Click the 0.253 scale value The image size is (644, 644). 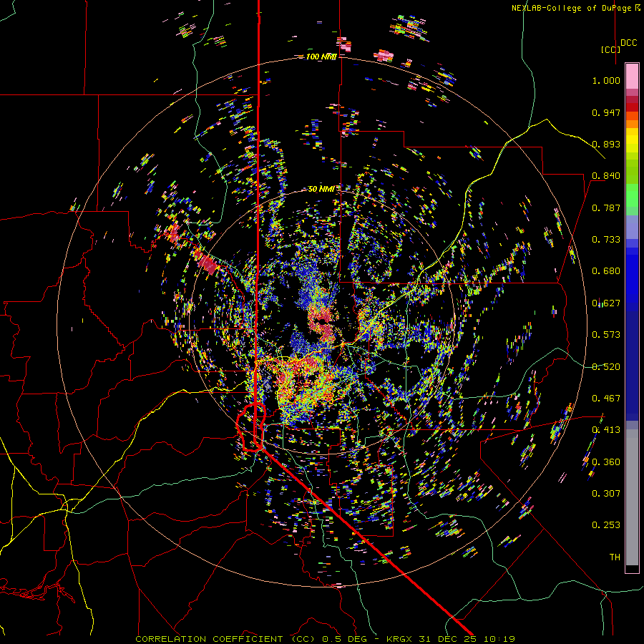pos(606,525)
